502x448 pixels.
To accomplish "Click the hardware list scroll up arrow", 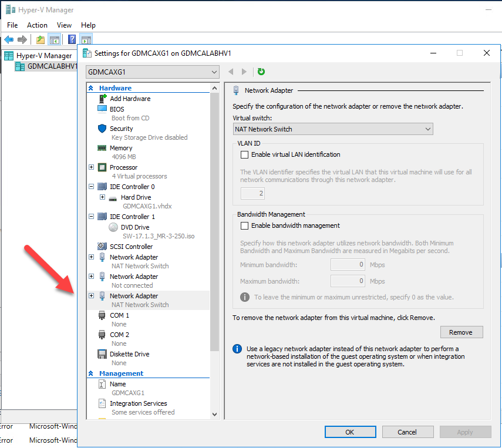I will [214, 88].
